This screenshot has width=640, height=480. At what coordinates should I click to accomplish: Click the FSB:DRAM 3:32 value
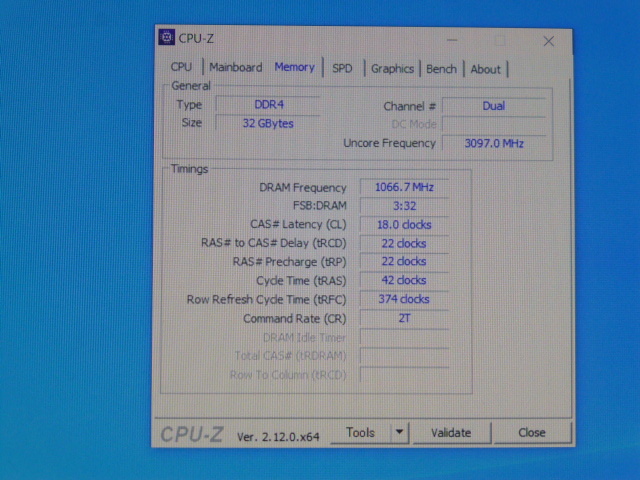[404, 206]
